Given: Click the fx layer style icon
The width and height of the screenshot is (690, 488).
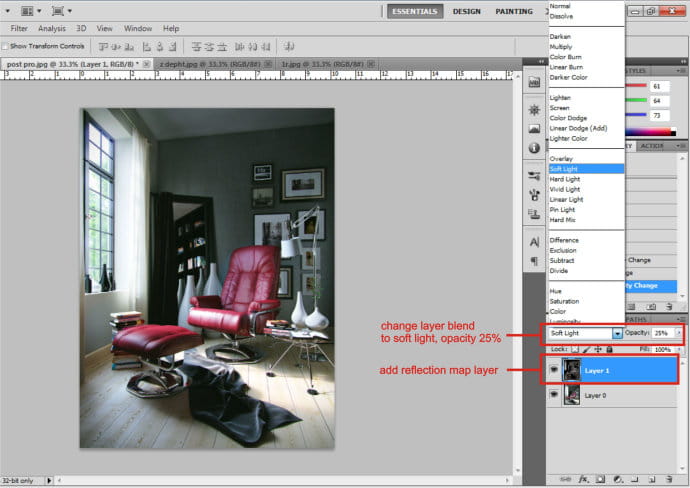Looking at the screenshot, I should (x=583, y=479).
